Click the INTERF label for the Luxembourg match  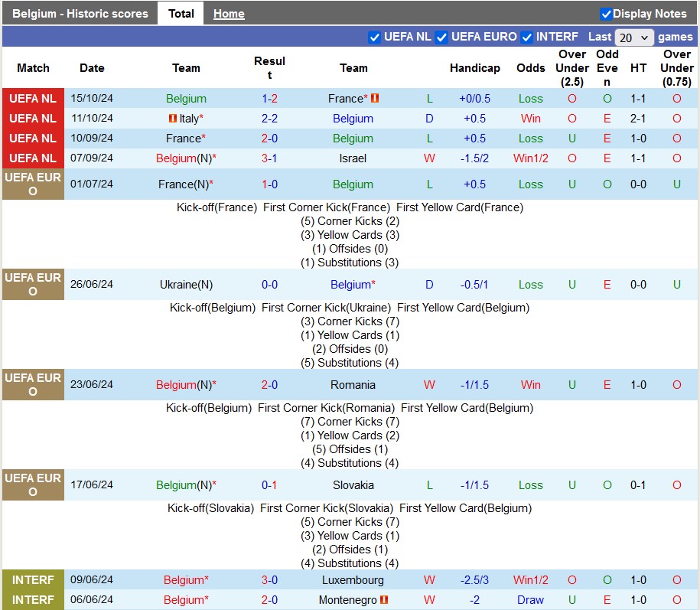33,580
